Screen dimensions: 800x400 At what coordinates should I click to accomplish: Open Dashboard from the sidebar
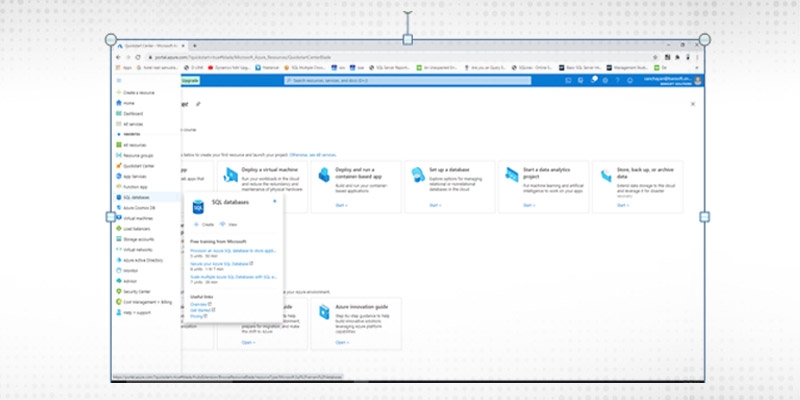(x=130, y=114)
